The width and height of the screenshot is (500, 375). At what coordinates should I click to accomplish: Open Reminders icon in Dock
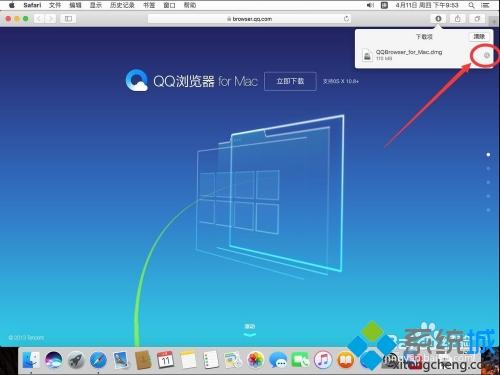click(211, 360)
